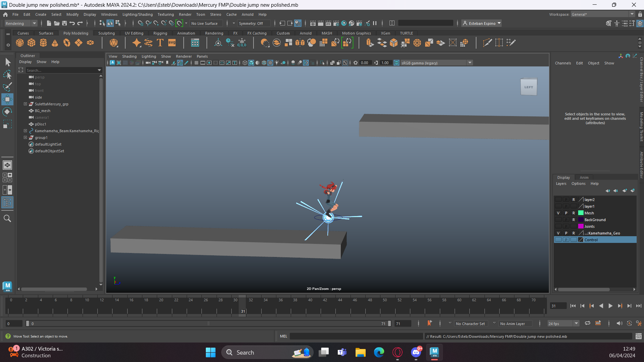Screen dimensions: 644x362
Task: Click the MEL script language label
Action: coord(284,336)
